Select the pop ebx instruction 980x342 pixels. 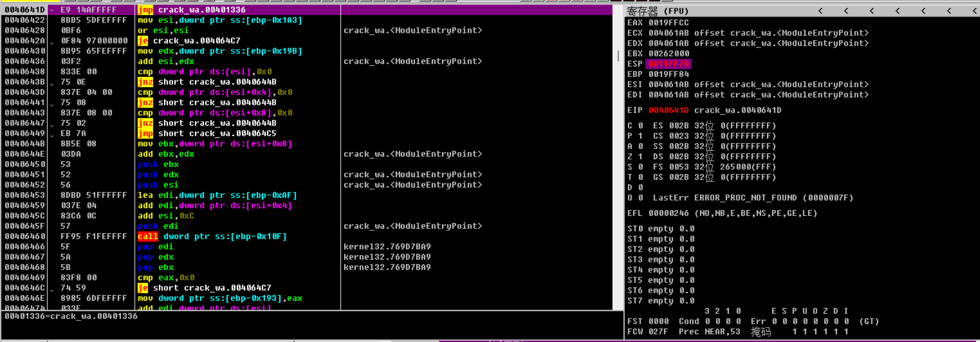coord(155,267)
